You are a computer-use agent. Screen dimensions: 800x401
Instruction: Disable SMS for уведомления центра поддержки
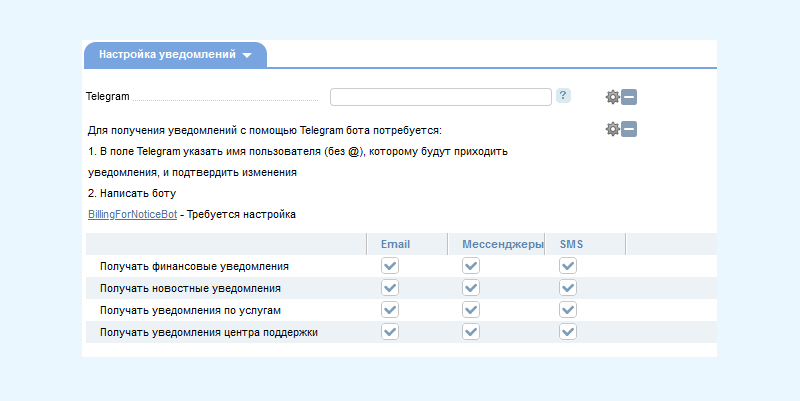[568, 332]
